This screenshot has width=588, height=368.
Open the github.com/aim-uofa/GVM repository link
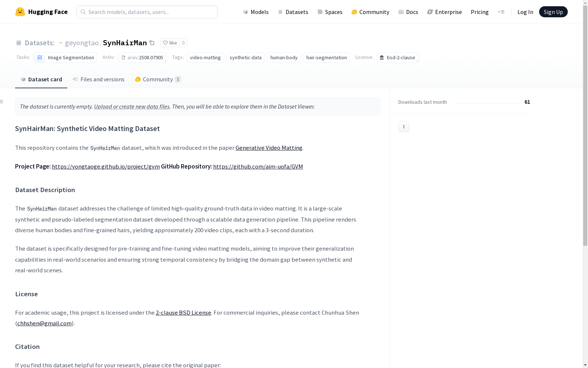coord(258,166)
